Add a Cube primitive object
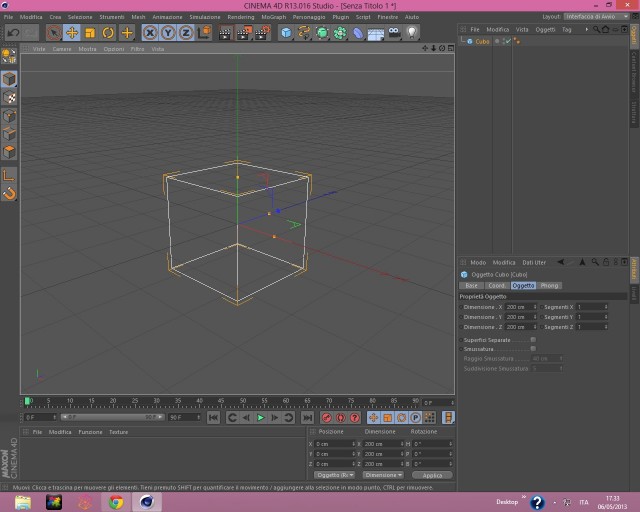Image resolution: width=640 pixels, height=512 pixels. 287,33
